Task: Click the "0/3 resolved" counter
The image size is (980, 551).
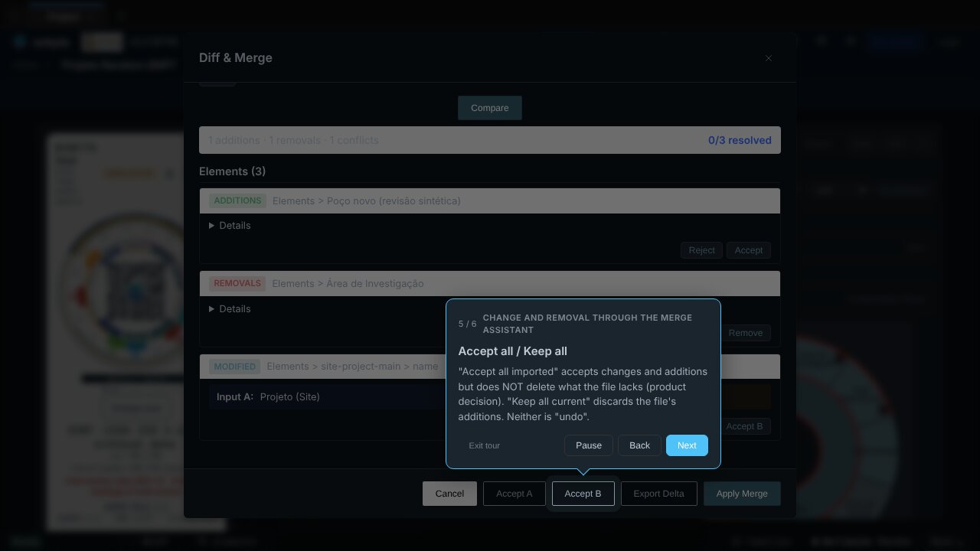Action: click(x=740, y=140)
